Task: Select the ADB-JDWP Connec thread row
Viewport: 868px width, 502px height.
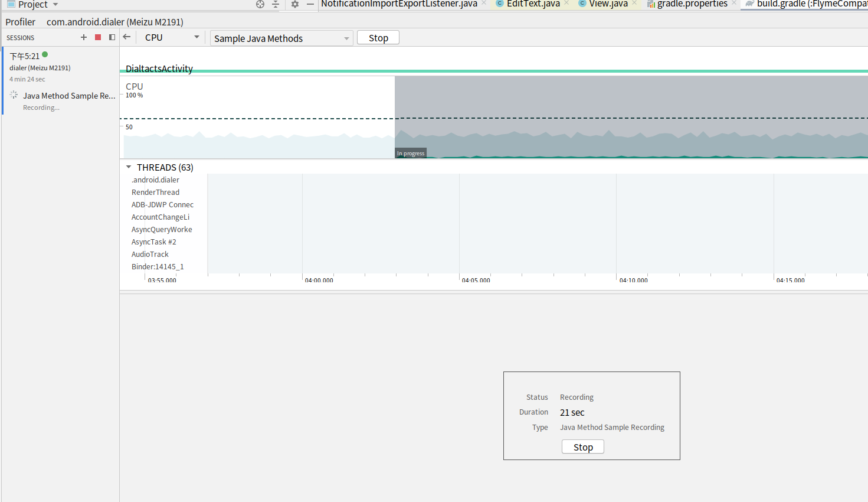Action: coord(162,205)
